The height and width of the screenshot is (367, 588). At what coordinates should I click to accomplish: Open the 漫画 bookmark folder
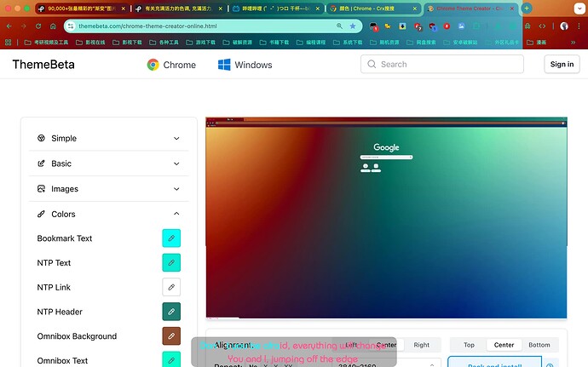[x=537, y=43]
